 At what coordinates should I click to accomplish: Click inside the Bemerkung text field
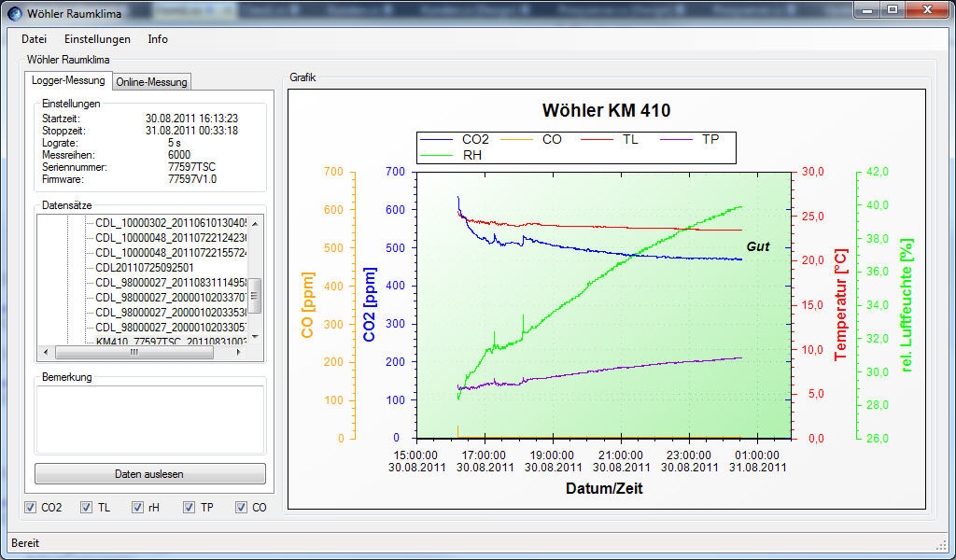(150, 419)
